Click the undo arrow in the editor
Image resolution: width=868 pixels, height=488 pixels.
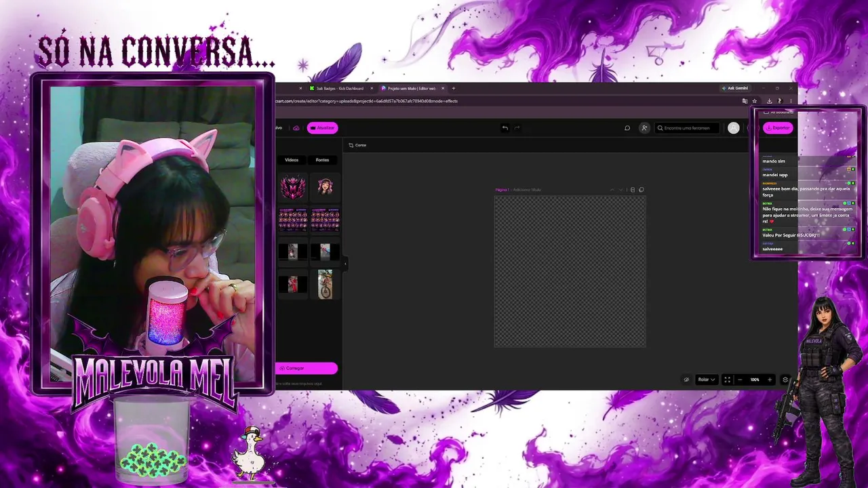[505, 127]
